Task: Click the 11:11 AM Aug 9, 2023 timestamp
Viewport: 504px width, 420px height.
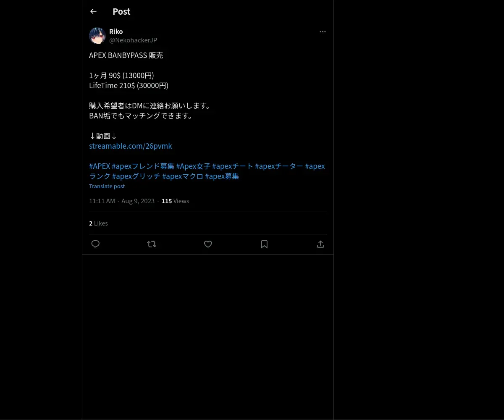Action: [122, 201]
